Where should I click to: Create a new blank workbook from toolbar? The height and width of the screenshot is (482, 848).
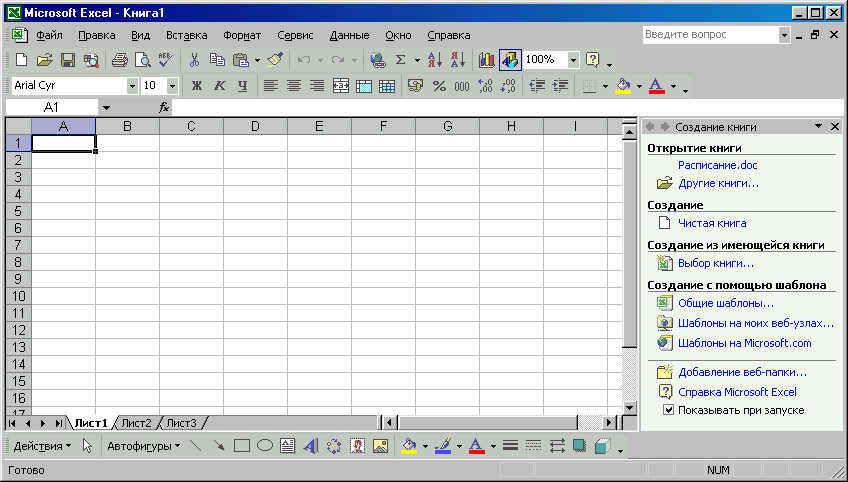(x=21, y=60)
